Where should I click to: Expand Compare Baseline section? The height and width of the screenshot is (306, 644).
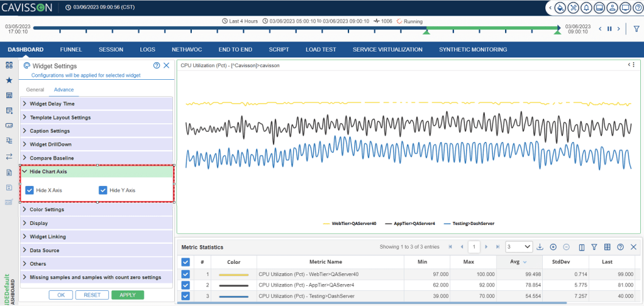point(96,158)
